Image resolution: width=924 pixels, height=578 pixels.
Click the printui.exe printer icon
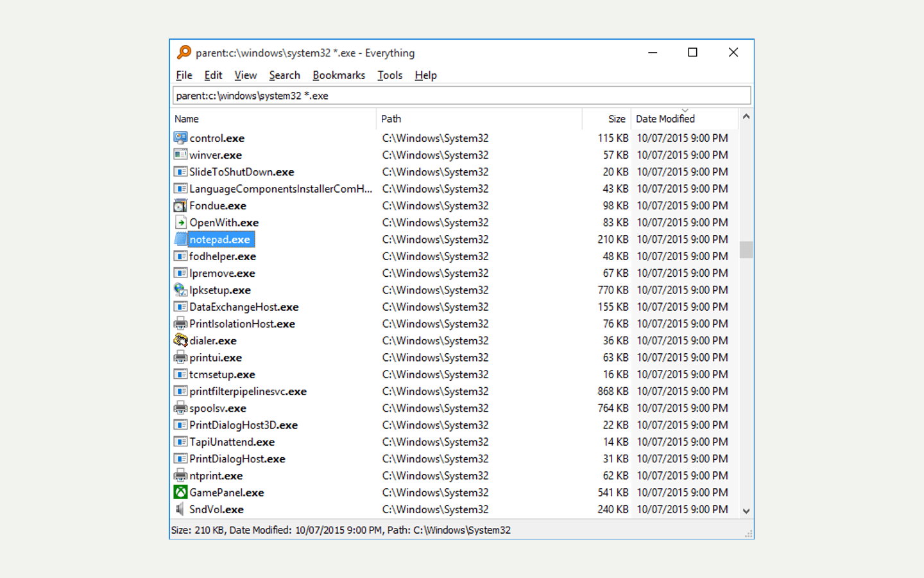(x=180, y=358)
